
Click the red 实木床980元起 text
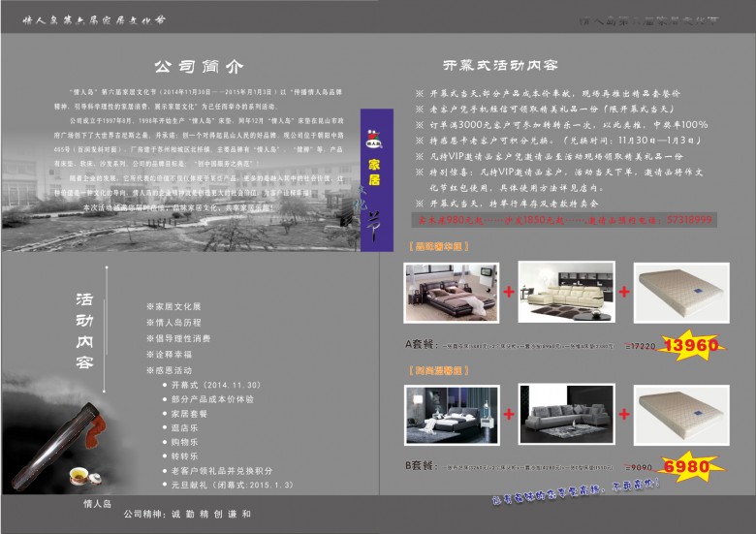[x=450, y=220]
